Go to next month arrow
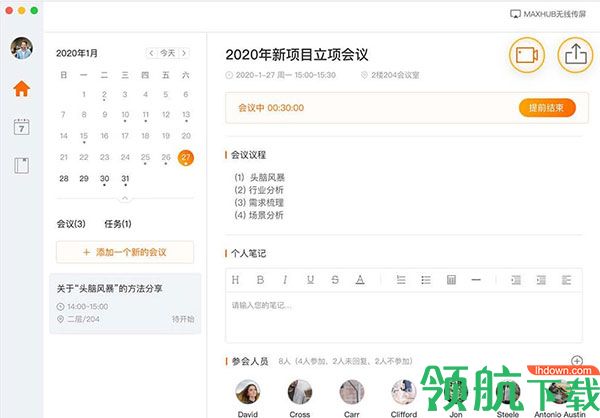 (x=184, y=53)
